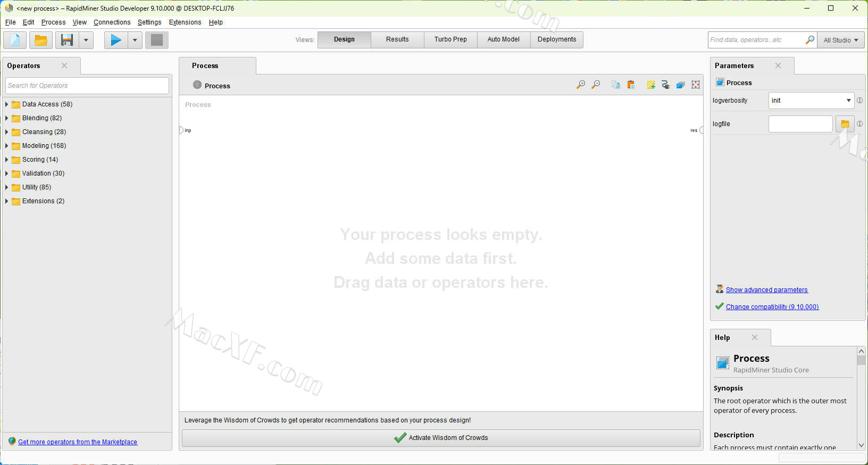Viewport: 868px width, 465px height.
Task: Open a process with the folder icon
Action: [x=40, y=40]
